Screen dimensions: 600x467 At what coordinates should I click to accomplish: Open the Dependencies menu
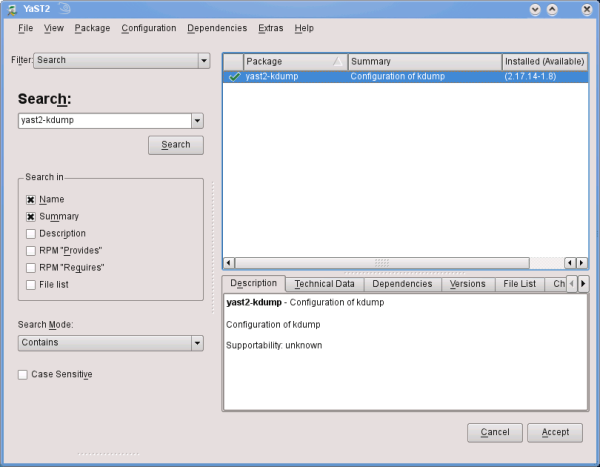(x=217, y=28)
